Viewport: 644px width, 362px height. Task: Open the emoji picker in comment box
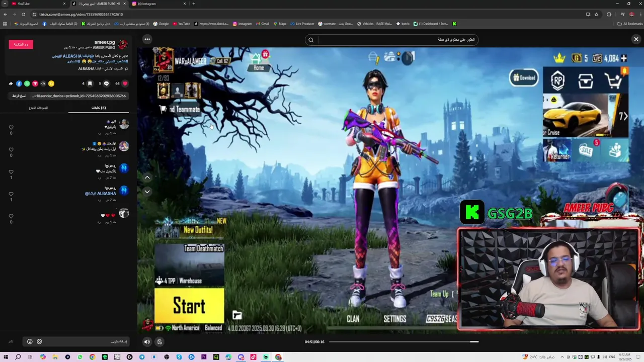[x=30, y=341]
